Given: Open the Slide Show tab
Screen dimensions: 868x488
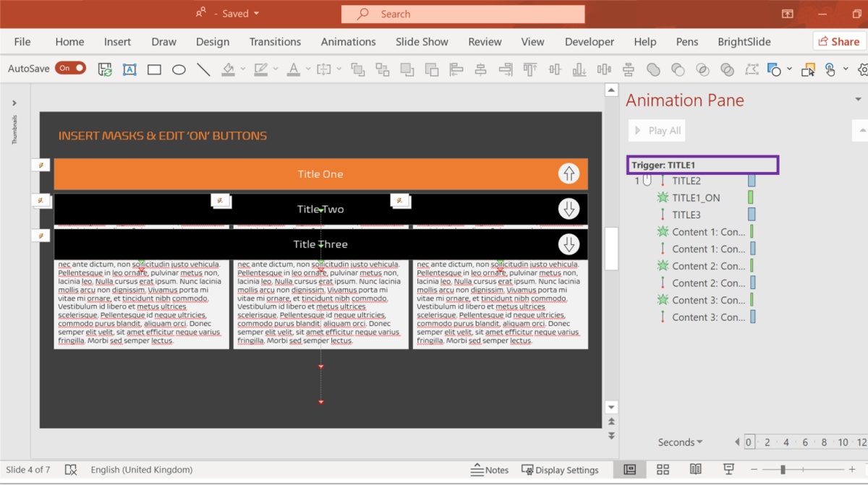Looking at the screenshot, I should (x=422, y=42).
